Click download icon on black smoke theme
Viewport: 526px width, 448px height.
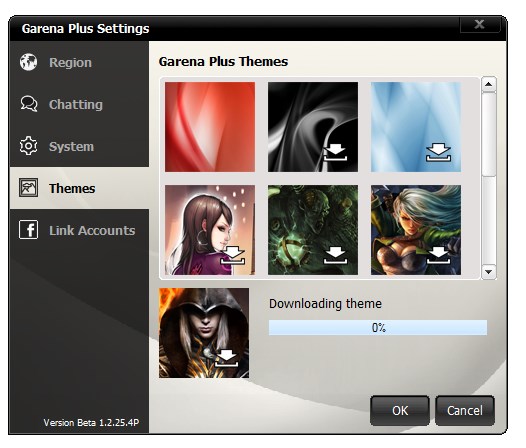(x=335, y=152)
